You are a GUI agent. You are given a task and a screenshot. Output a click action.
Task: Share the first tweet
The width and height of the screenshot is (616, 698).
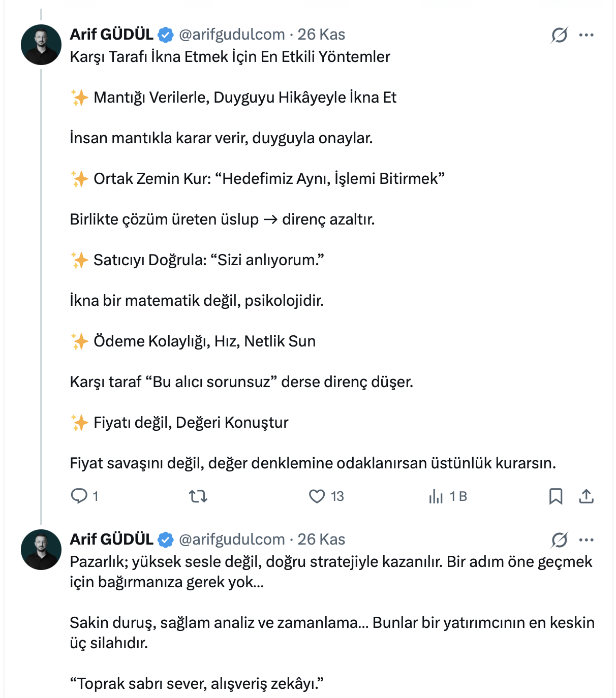click(586, 496)
